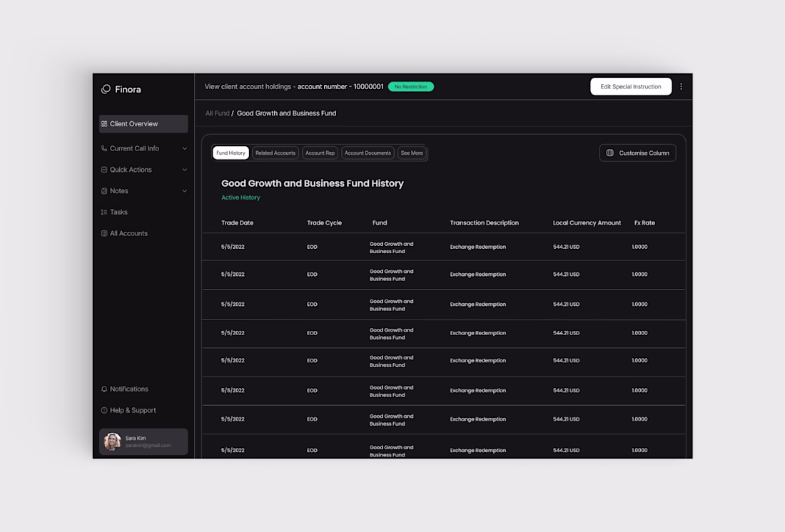Select Client Overview text in sidebar
Viewport: 785px width, 532px height.
click(133, 123)
